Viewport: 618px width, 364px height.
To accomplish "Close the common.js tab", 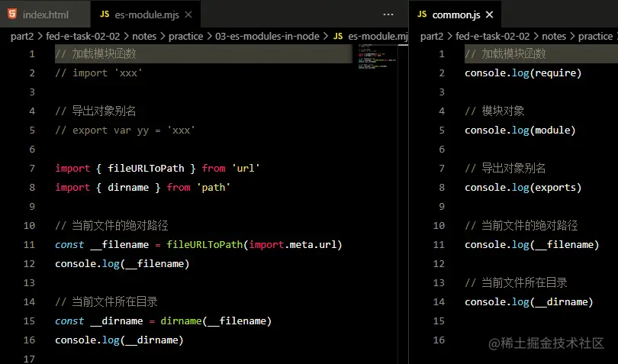I will coord(490,14).
